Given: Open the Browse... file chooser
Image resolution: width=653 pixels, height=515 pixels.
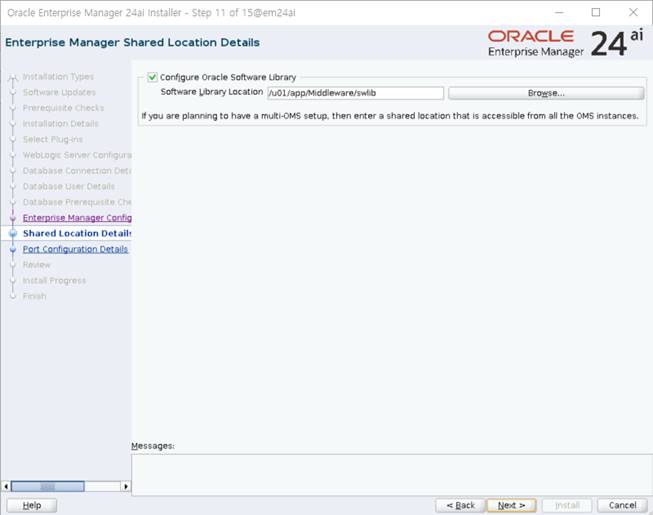Looking at the screenshot, I should [546, 93].
